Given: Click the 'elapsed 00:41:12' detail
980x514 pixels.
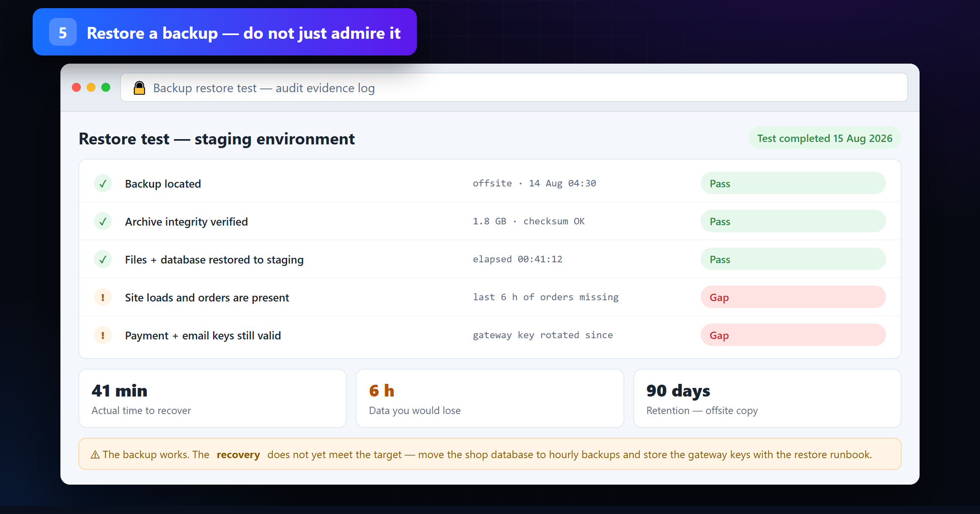Looking at the screenshot, I should click(517, 259).
